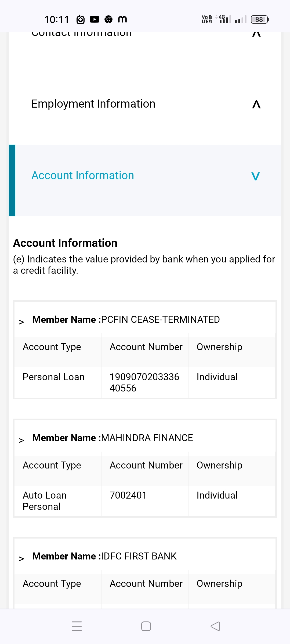Expand the Employment Information chevron
Image resolution: width=290 pixels, height=644 pixels.
256,104
